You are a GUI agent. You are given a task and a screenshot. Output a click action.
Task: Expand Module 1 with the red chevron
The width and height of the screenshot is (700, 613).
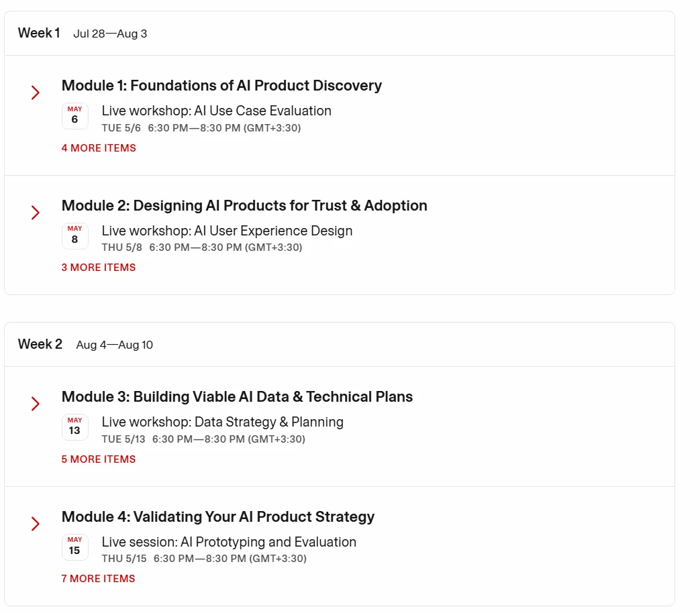coord(36,93)
